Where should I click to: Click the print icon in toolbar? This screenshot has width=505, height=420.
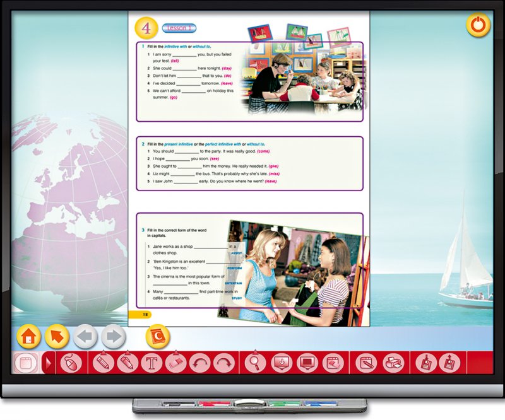393,363
